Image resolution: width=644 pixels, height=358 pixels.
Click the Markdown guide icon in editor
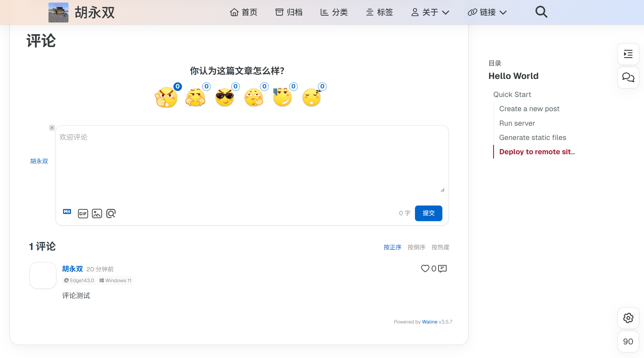click(67, 212)
